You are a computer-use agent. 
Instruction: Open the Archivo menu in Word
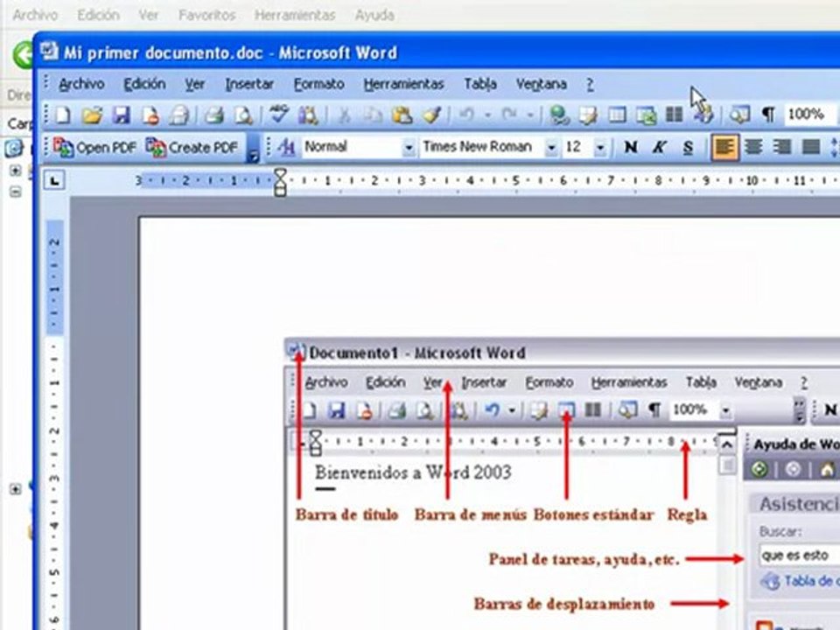click(81, 84)
